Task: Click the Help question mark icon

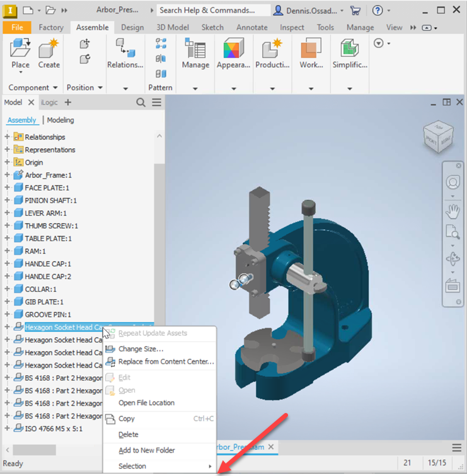Action: 378,11
